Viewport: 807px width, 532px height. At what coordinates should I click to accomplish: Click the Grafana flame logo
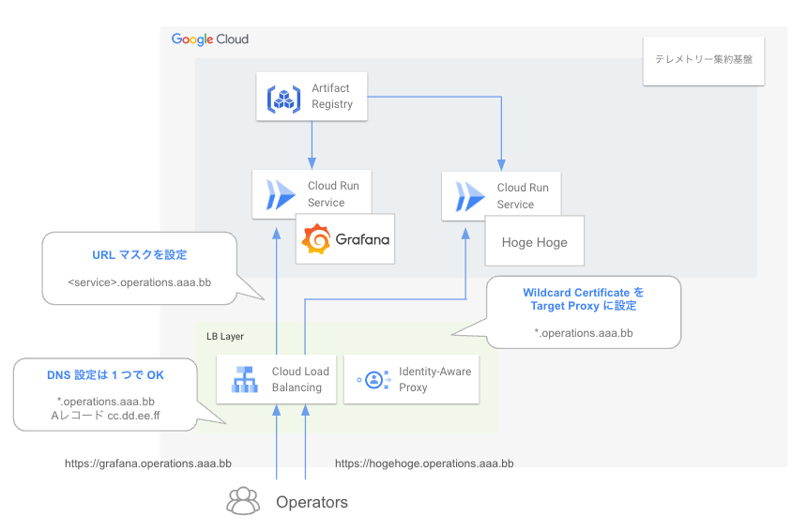pos(316,238)
